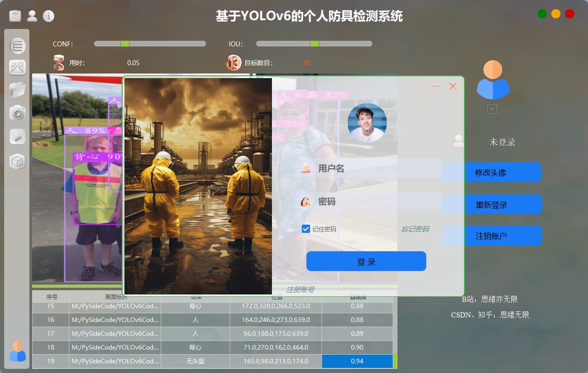Adjust the IOU slider handle
588x373 pixels.
tap(315, 44)
